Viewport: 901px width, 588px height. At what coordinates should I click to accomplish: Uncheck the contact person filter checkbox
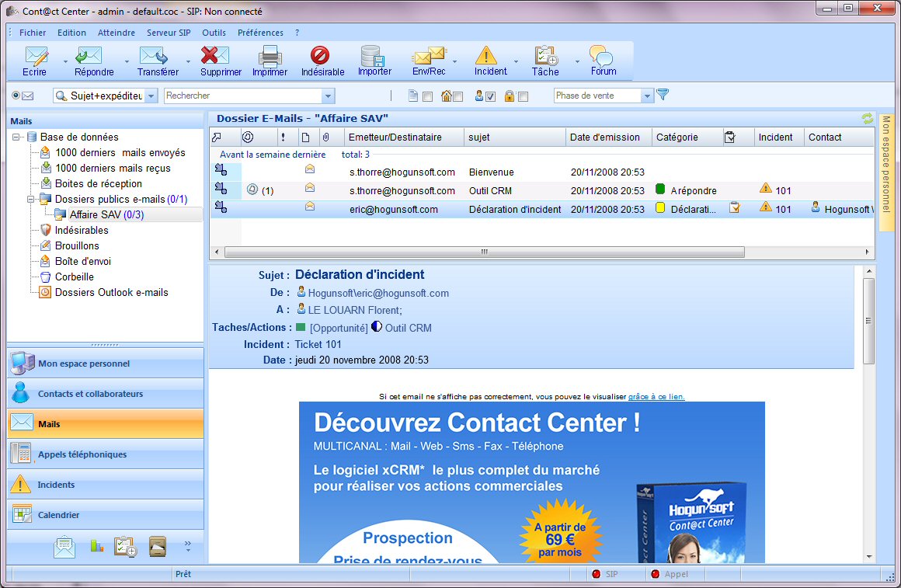490,96
